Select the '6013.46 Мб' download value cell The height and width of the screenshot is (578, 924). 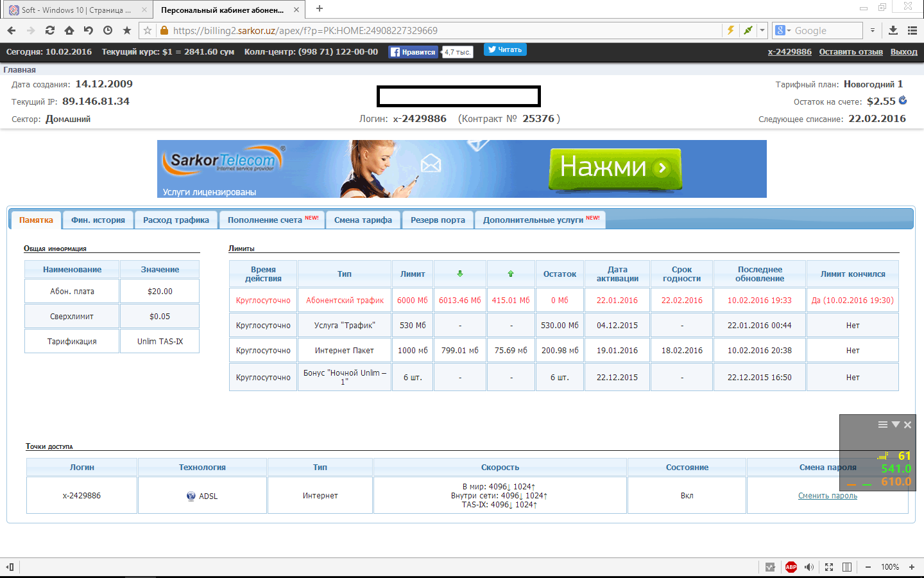460,300
